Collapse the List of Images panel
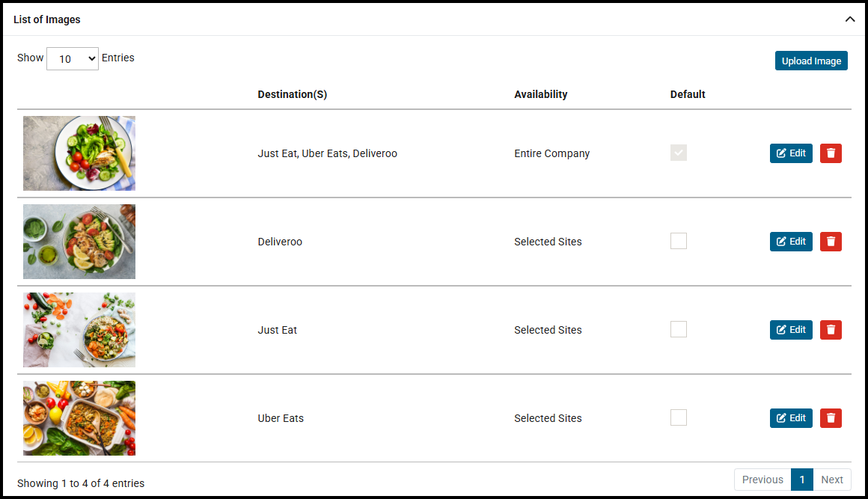868x499 pixels. pyautogui.click(x=850, y=19)
